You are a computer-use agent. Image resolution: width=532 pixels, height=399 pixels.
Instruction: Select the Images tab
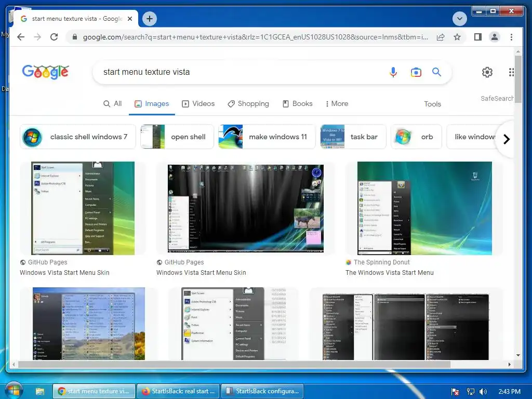pos(152,103)
